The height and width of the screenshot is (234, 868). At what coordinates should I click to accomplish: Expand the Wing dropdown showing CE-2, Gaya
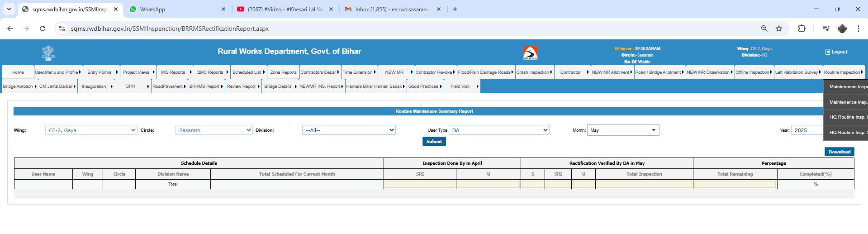(91, 130)
